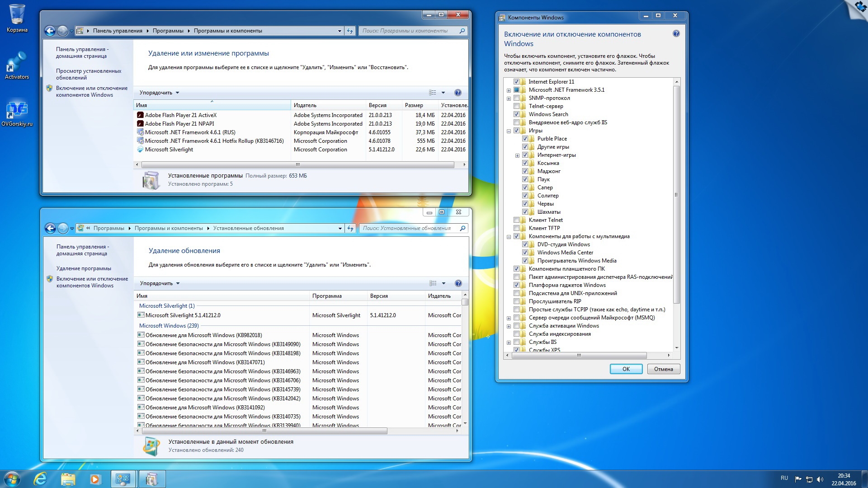Expand the SNMP-протокол tree node
The image size is (868, 488).
[509, 99]
